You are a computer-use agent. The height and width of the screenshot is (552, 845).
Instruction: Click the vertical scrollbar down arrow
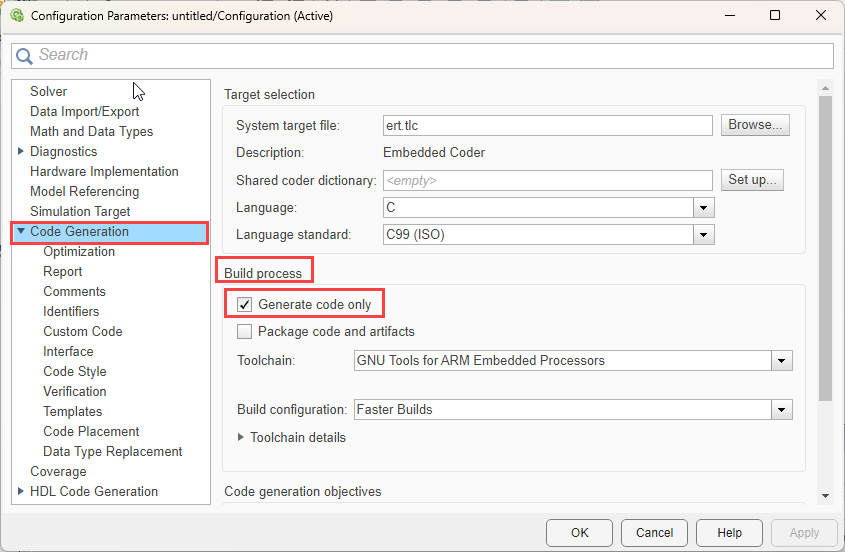point(825,496)
